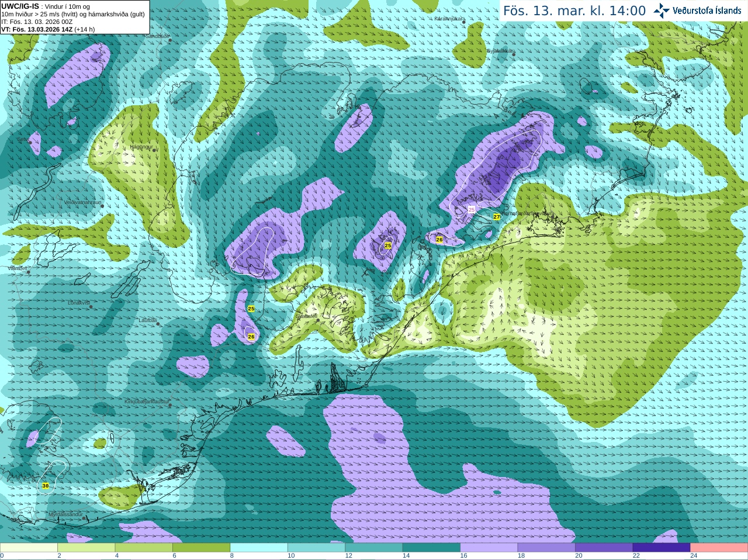The image size is (748, 560).
Task: Click the legend tick label '8'
Action: tap(232, 556)
